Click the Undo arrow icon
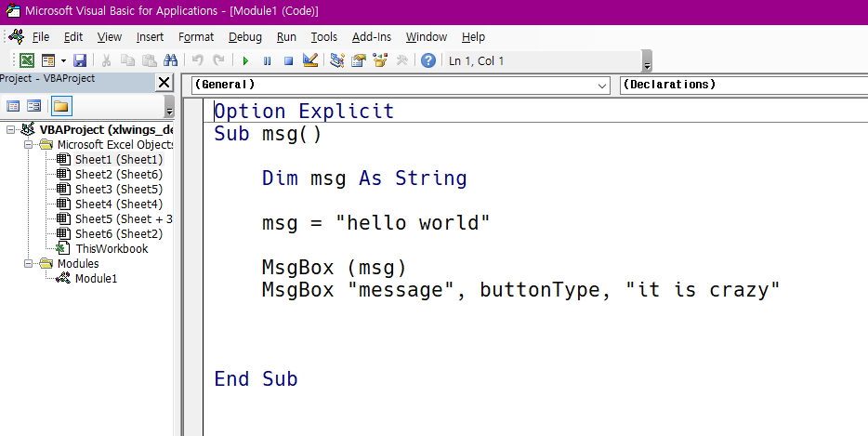 [198, 61]
